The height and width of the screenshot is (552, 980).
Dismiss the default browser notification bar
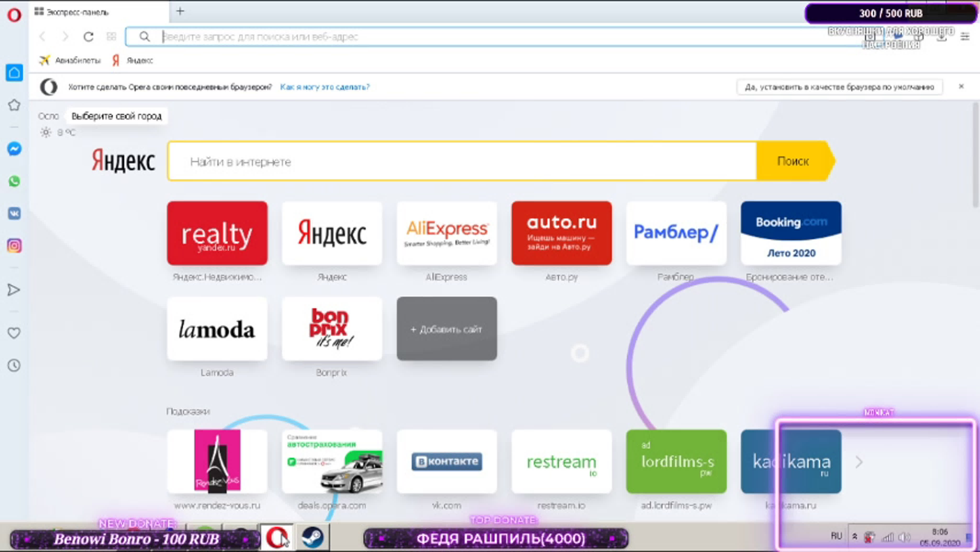click(961, 86)
